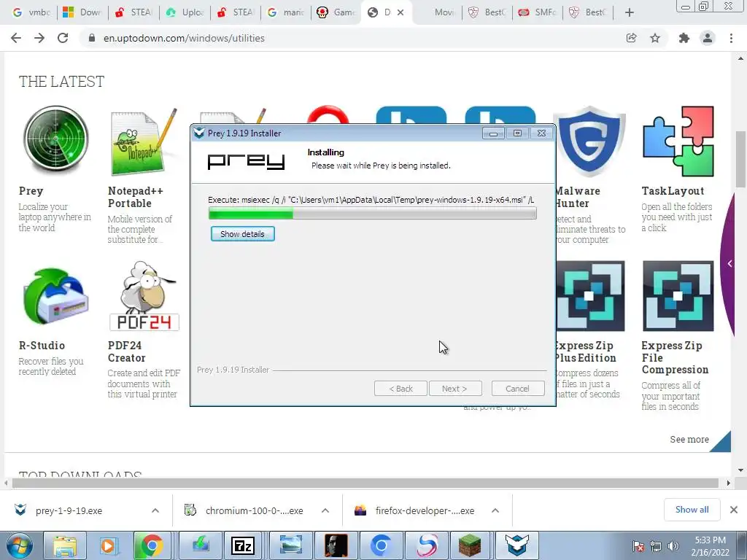
Task: Bookmark this page with the star
Action: pos(655,38)
